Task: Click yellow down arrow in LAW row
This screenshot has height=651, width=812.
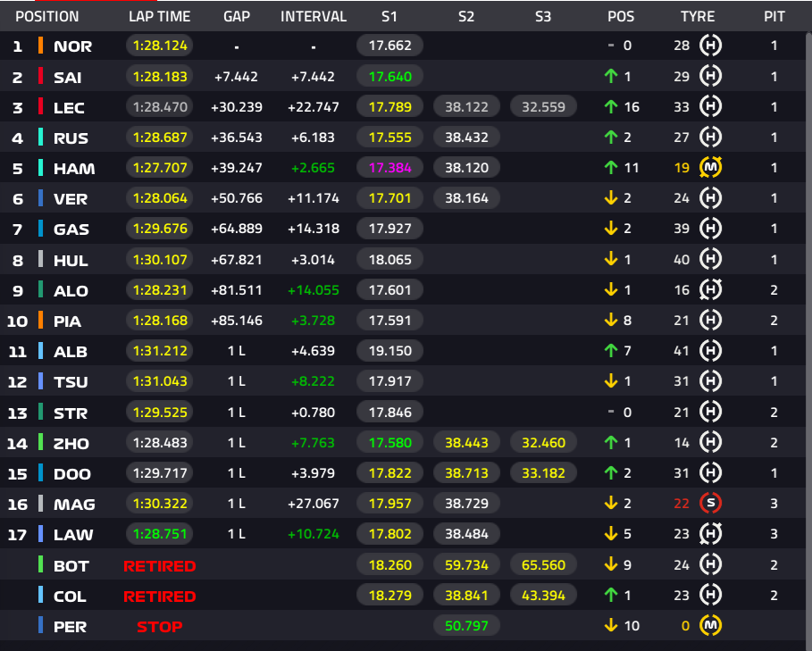Action: tap(611, 533)
